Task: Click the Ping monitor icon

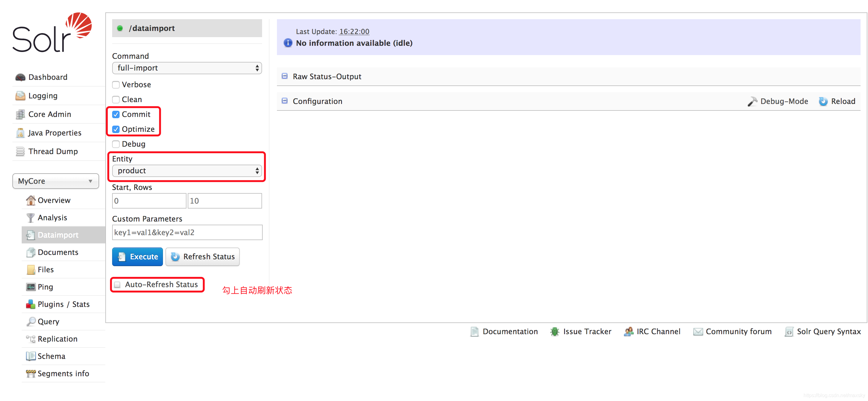Action: click(x=31, y=287)
